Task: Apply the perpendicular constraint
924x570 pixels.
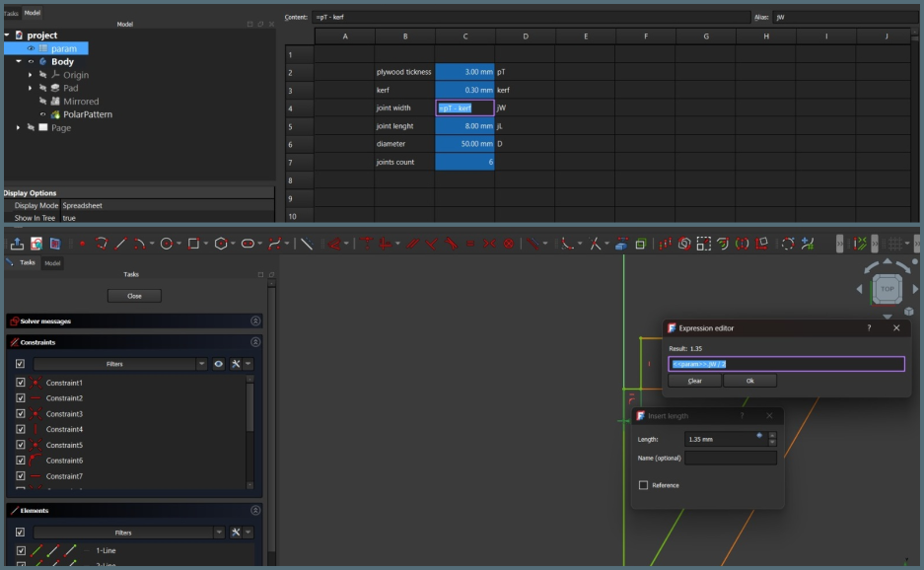Action: [431, 244]
